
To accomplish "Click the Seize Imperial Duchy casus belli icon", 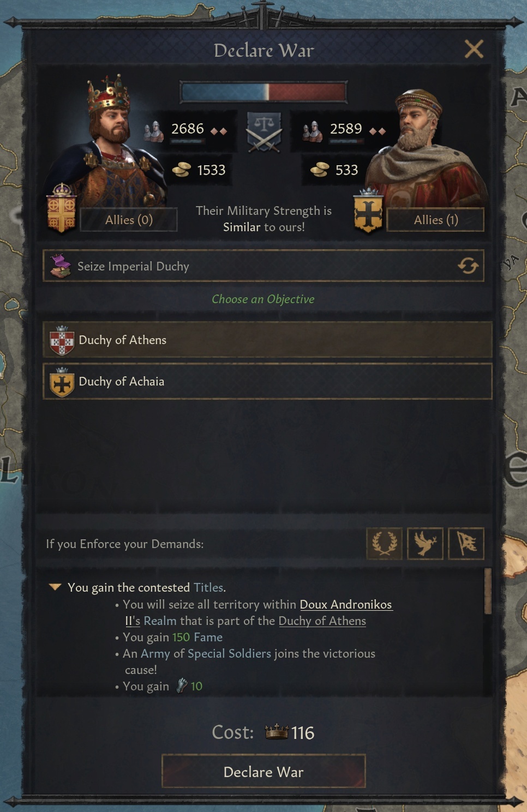I will pos(61,266).
